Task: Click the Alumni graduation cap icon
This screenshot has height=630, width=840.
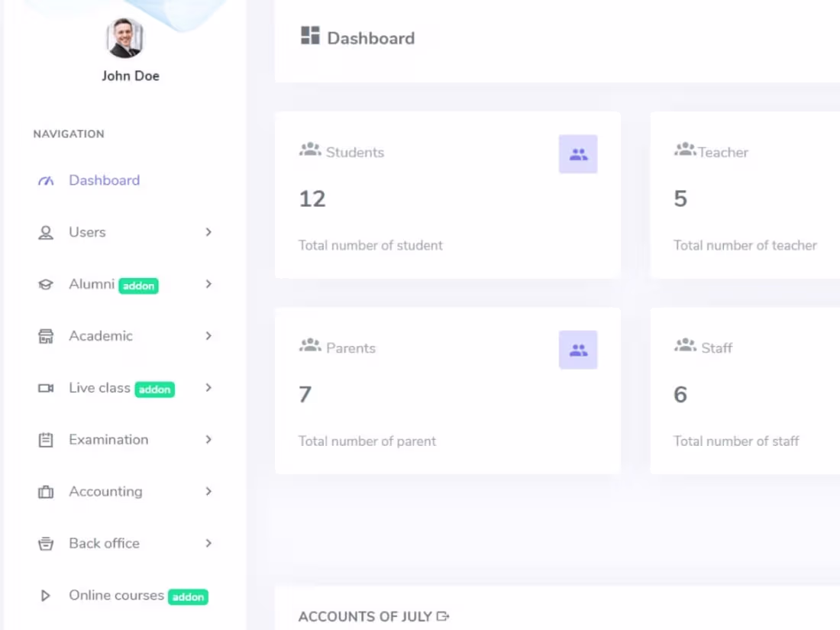Action: [46, 285]
